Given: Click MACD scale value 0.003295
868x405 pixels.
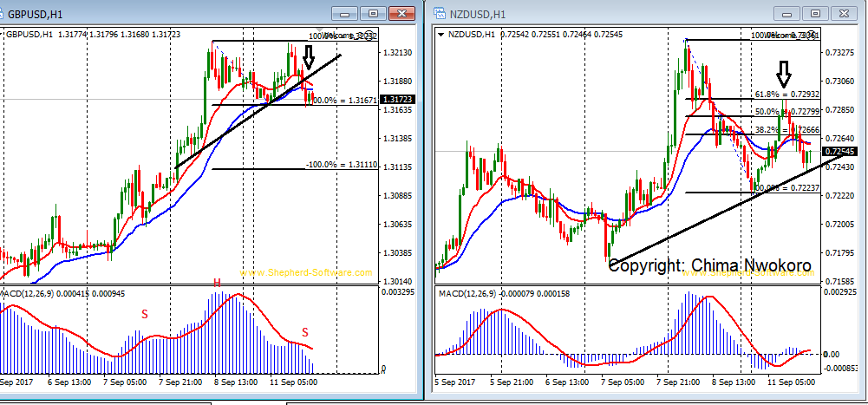Looking at the screenshot, I should tap(396, 291).
